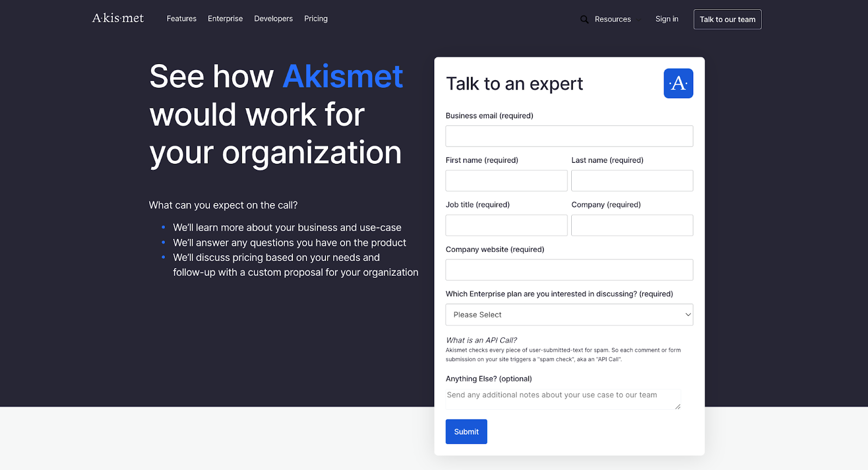Click the blue Akismet "A" badge

click(678, 84)
